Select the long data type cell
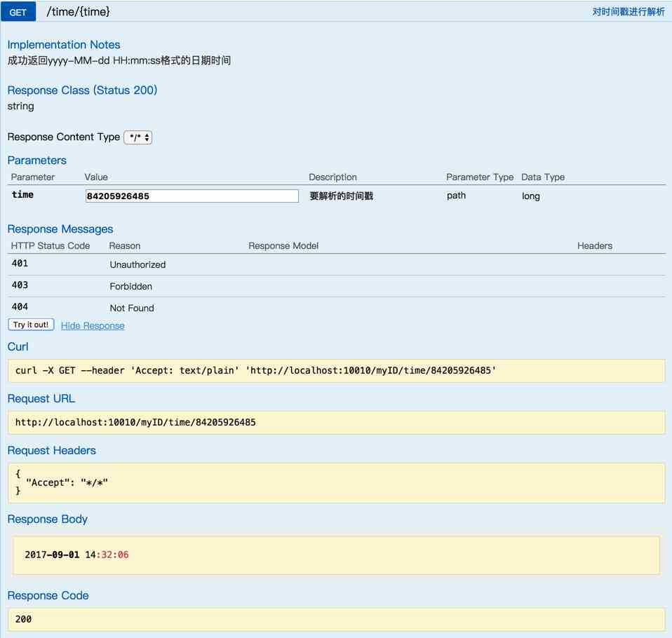The image size is (672, 638). pos(530,196)
